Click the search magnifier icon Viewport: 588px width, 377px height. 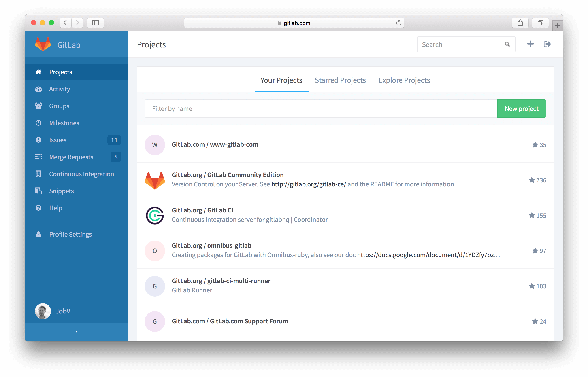[507, 44]
